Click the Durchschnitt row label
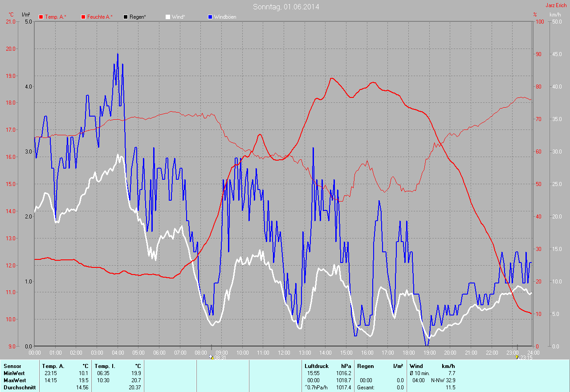Viewport: 570px width, 392px height. click(x=19, y=388)
